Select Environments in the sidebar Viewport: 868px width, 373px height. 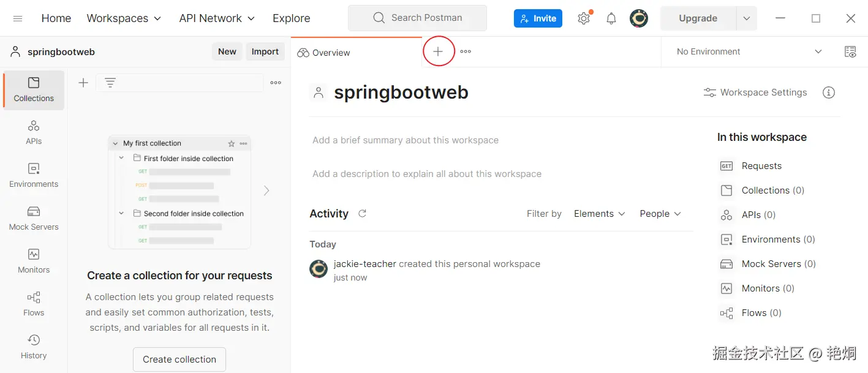[34, 176]
